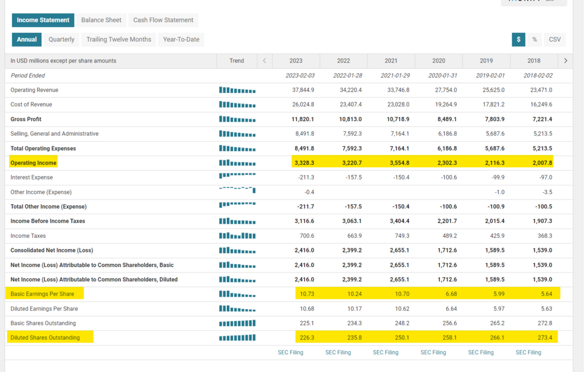
Task: Click the Basic Shares Outstanding trend chart
Action: pos(237,323)
